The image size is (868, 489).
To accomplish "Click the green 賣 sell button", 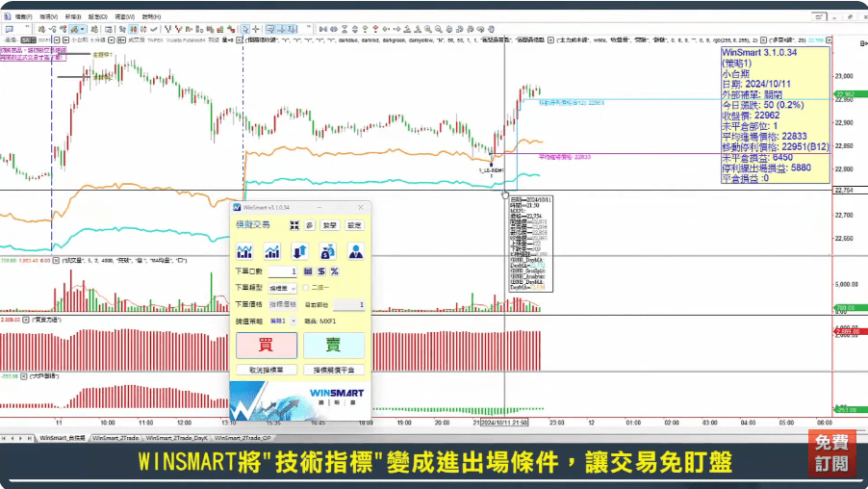I will [x=334, y=345].
